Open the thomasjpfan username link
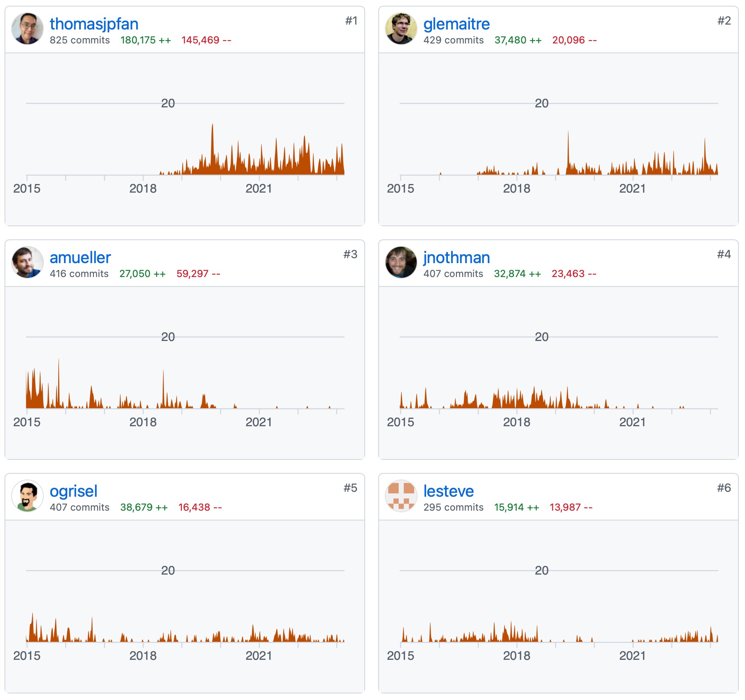Image resolution: width=745 pixels, height=700 pixels. [94, 24]
